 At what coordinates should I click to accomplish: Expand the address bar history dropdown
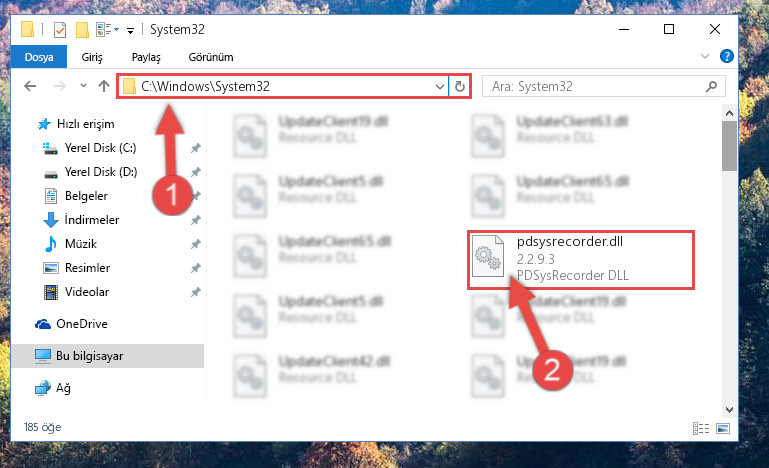tap(439, 87)
